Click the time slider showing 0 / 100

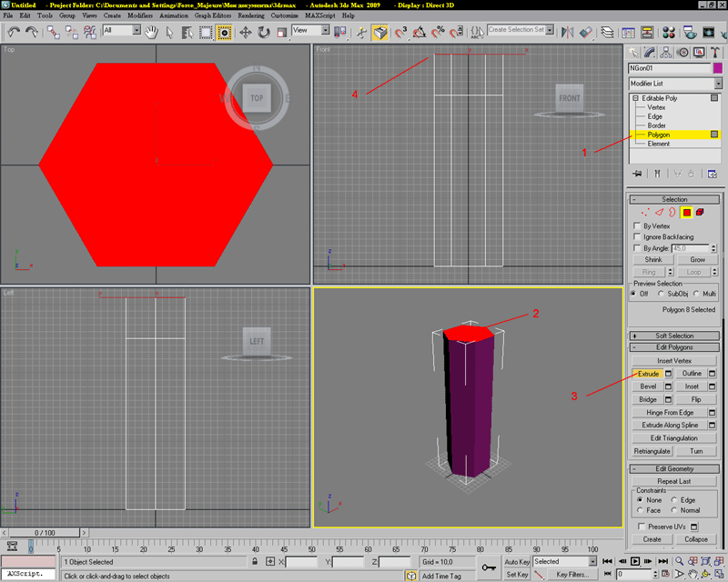[x=45, y=533]
